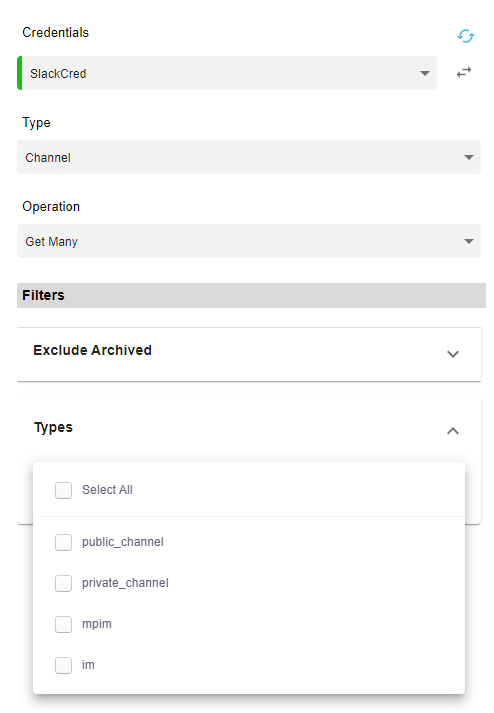The width and height of the screenshot is (494, 713).
Task: Open the Type dropdown showing Channel
Action: point(249,157)
